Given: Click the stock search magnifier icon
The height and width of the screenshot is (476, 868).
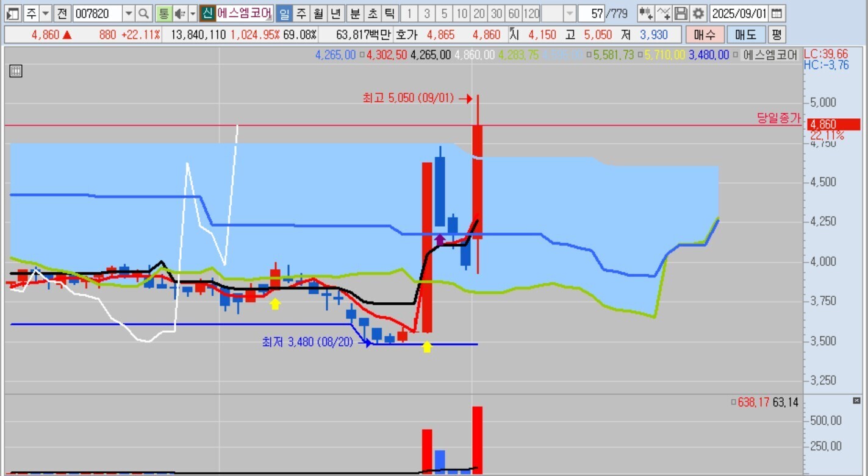Looking at the screenshot, I should pos(143,13).
